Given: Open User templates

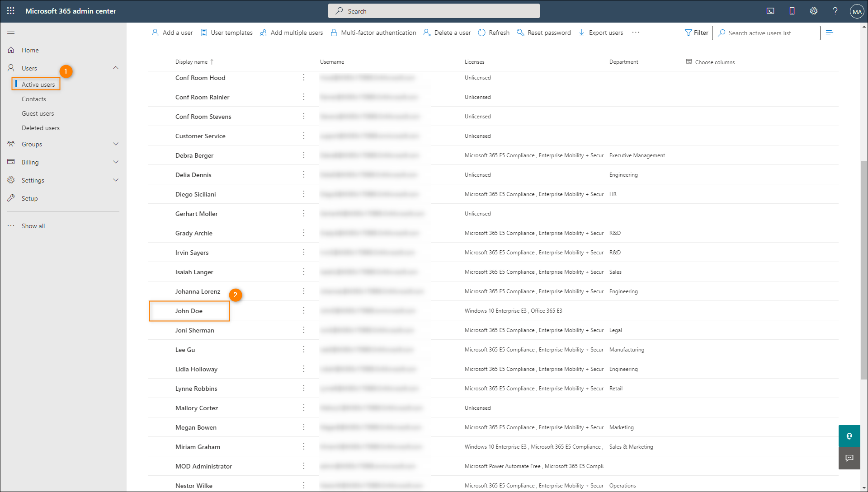Looking at the screenshot, I should (x=226, y=33).
